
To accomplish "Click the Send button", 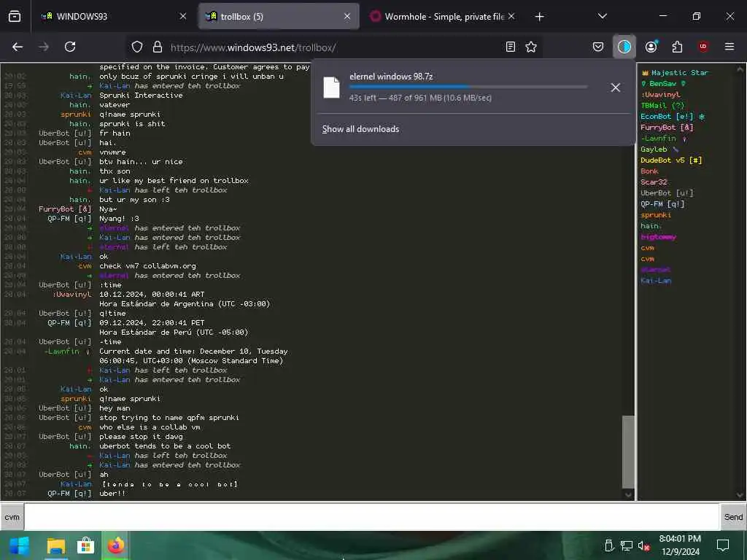I will coord(733,517).
